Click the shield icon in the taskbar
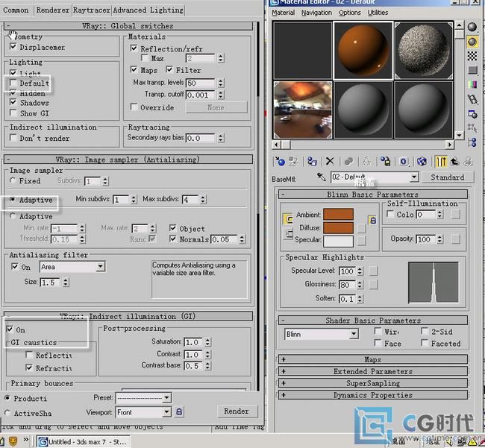The height and width of the screenshot is (448, 485). tap(13, 441)
